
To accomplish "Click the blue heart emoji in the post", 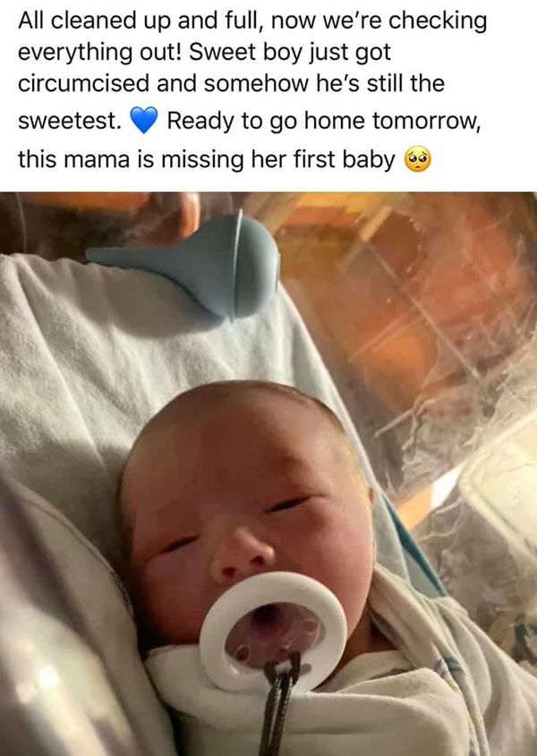I will 144,120.
